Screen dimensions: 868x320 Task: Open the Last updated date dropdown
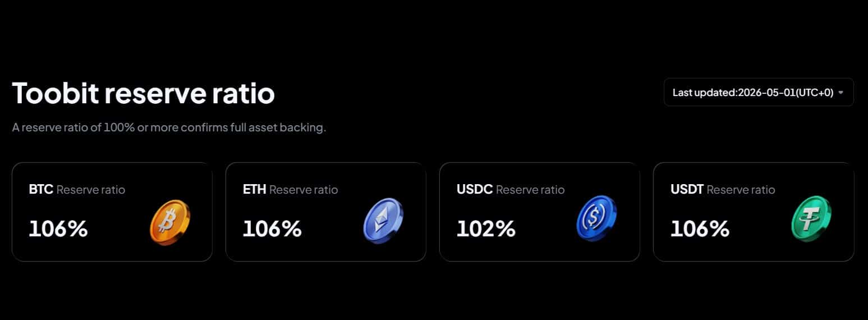pos(759,93)
